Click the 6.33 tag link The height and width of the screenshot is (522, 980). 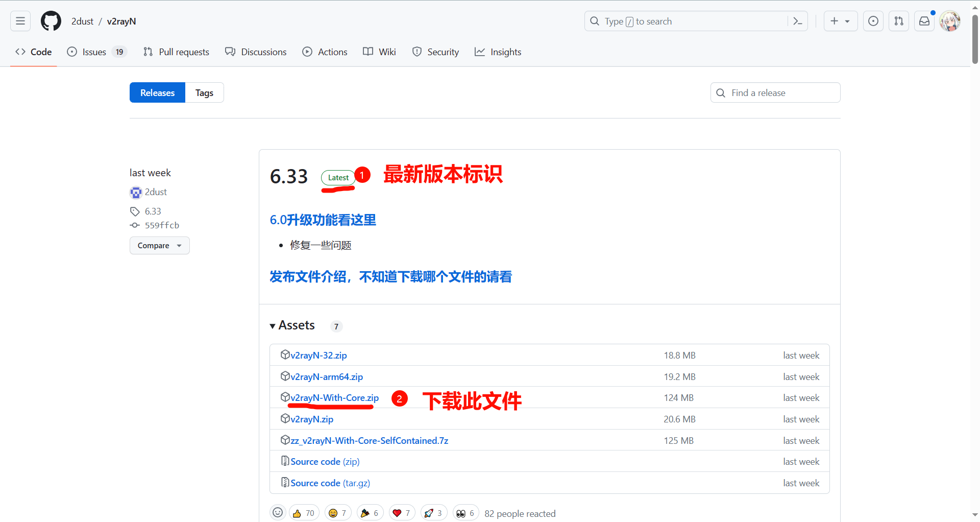(153, 211)
